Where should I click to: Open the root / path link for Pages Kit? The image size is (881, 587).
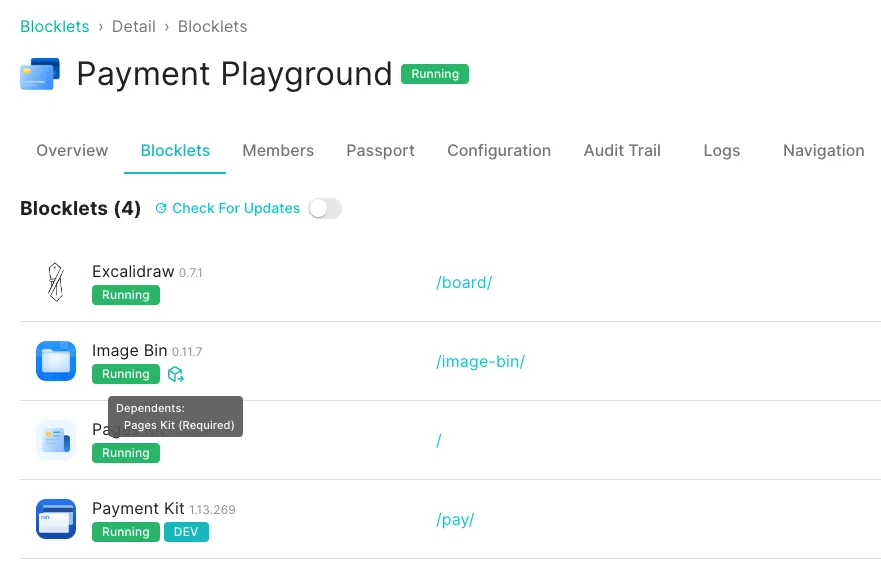[439, 441]
